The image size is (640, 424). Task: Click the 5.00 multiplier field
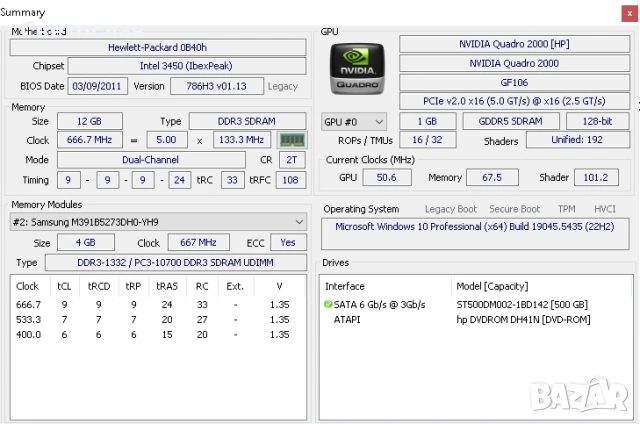[x=167, y=140]
